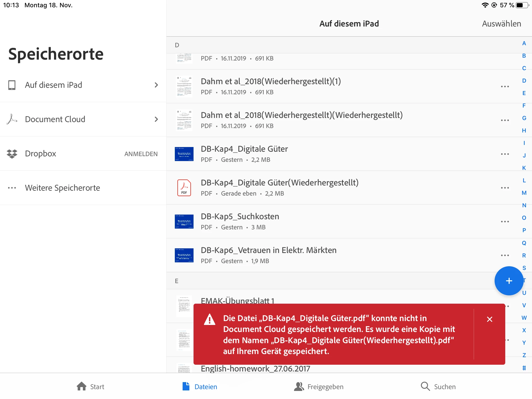Click three-dot icon next to Weitere Speicherorte
Viewport: 532px width, 399px height.
[x=12, y=188]
